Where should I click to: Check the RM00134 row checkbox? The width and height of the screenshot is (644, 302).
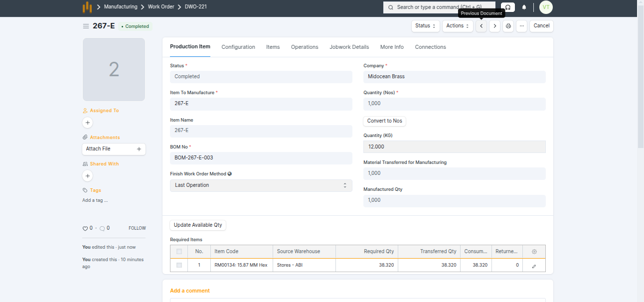coord(179,265)
